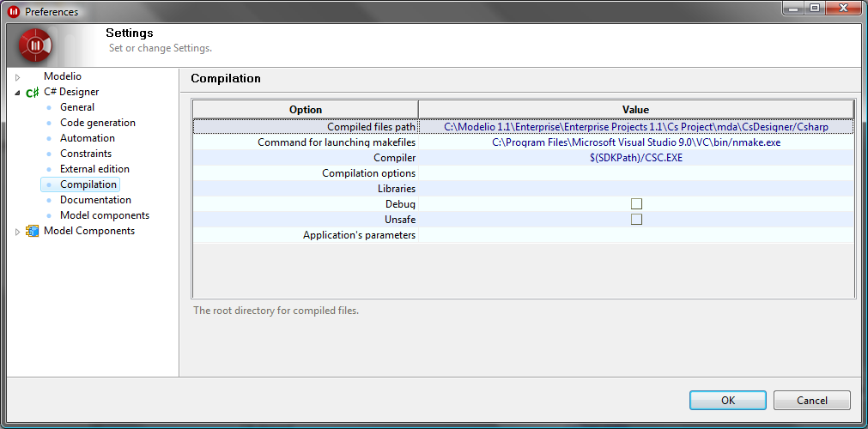Select the 'Unsafe' option label
Screen dimensions: 868x429
click(400, 220)
